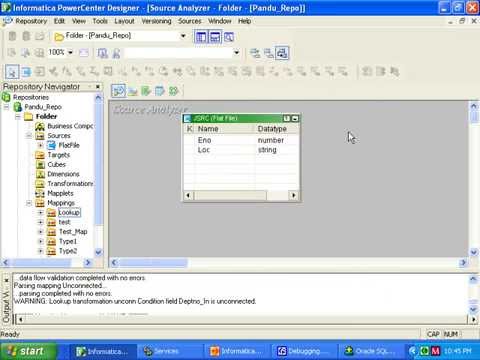Click the Repositories root node icon
The height and width of the screenshot is (360, 480).
(6, 97)
